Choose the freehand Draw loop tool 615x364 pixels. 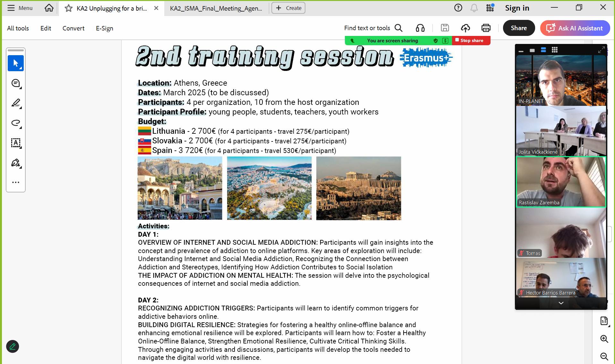click(x=15, y=123)
